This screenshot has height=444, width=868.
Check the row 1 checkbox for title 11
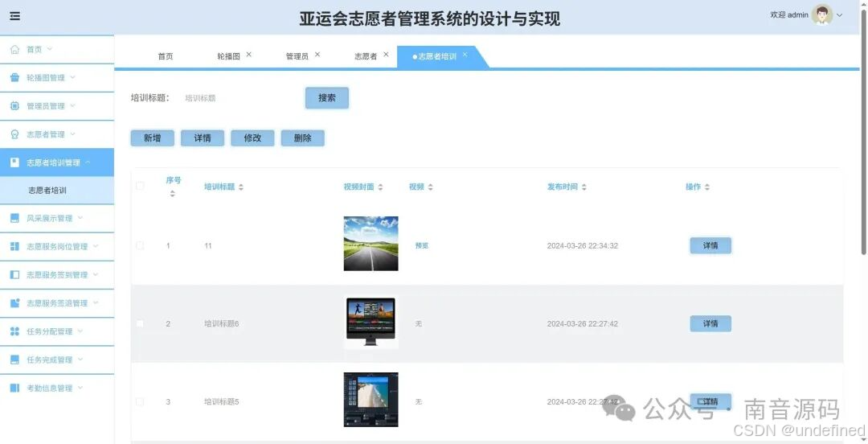tap(140, 245)
